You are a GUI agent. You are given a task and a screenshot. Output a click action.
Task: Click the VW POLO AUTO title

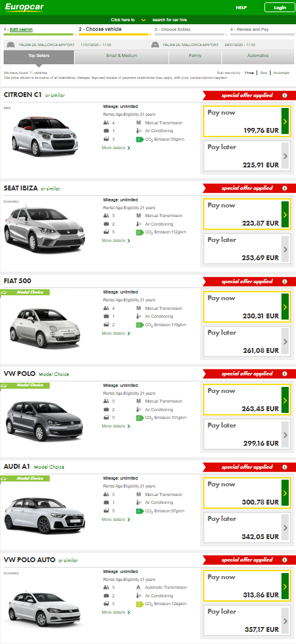[x=29, y=560]
